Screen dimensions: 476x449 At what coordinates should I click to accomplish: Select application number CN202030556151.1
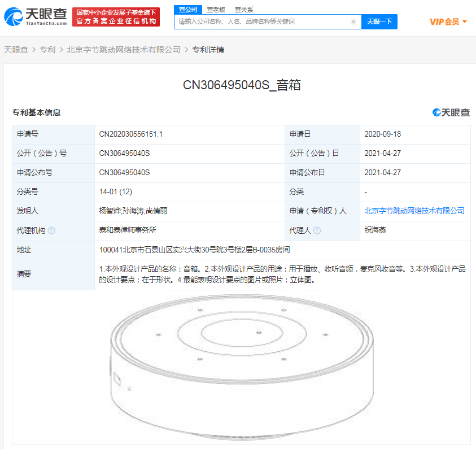[131, 134]
